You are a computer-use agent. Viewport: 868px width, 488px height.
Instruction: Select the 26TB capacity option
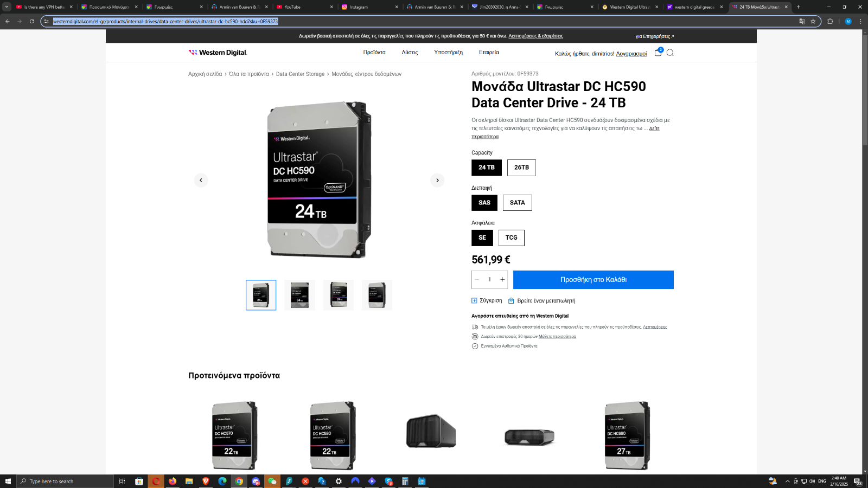coord(521,168)
